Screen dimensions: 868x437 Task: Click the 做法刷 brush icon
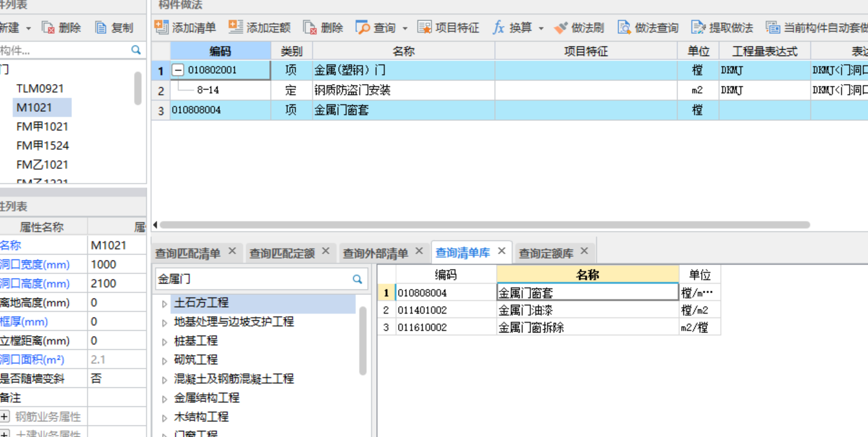(561, 28)
